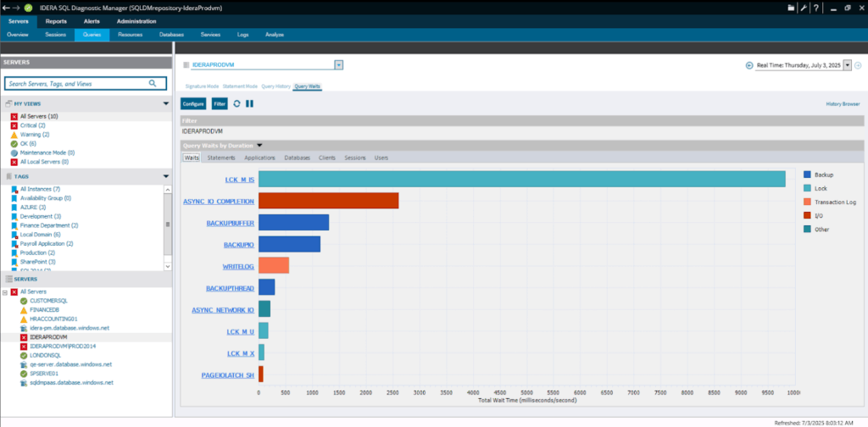Open the help question mark icon
This screenshot has width=868, height=427.
(x=815, y=8)
